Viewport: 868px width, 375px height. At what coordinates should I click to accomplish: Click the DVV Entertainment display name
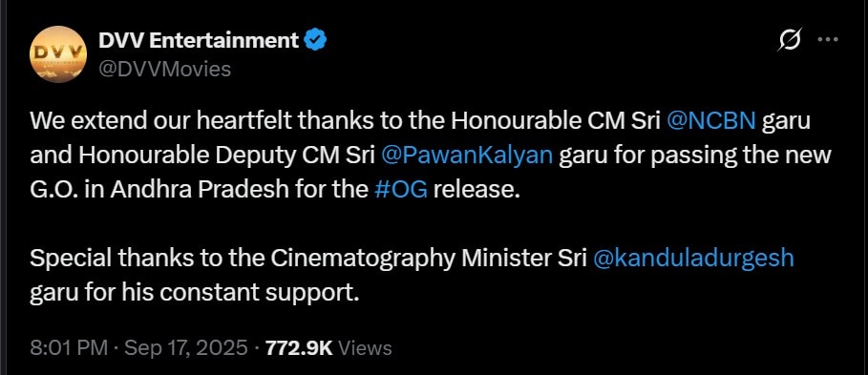pos(200,40)
